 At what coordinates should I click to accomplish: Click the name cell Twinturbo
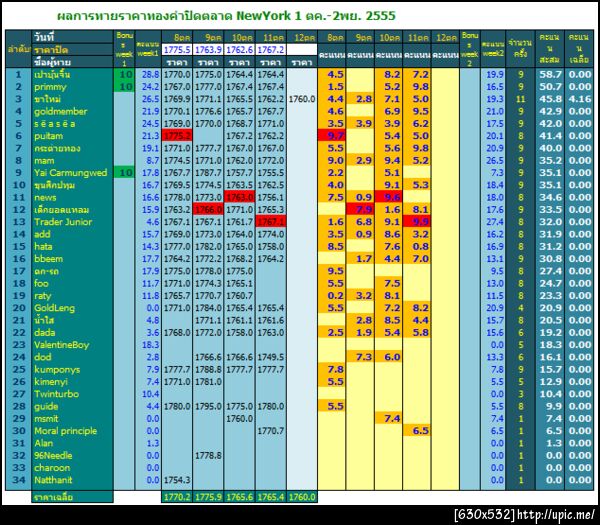72,394
